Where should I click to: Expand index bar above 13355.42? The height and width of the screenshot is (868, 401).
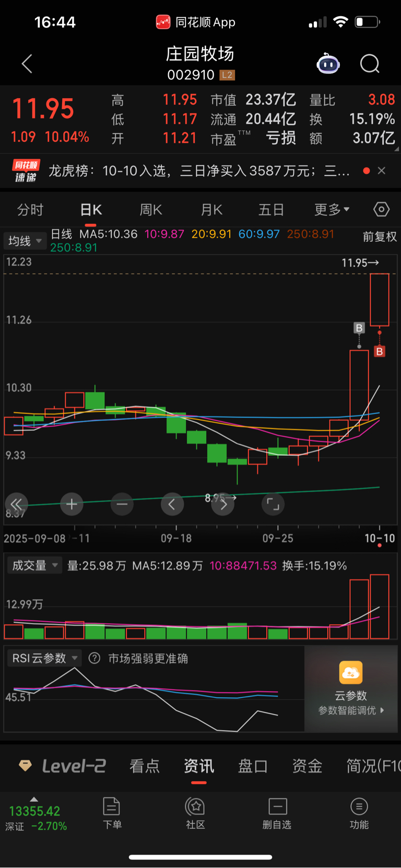(34, 799)
